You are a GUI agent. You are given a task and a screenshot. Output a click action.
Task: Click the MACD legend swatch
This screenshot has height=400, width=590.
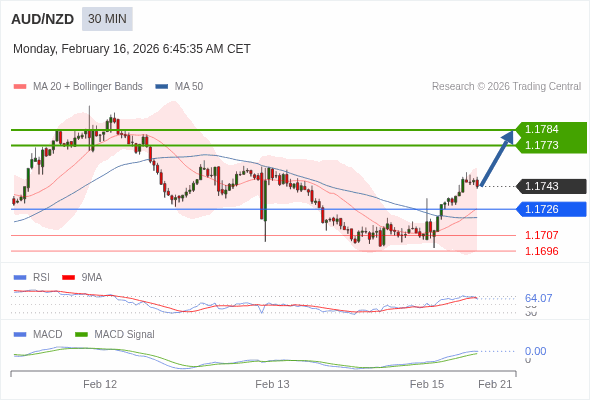20,335
